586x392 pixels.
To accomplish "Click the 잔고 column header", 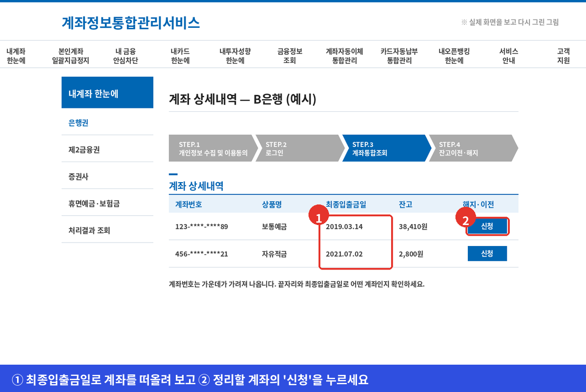I will 405,205.
